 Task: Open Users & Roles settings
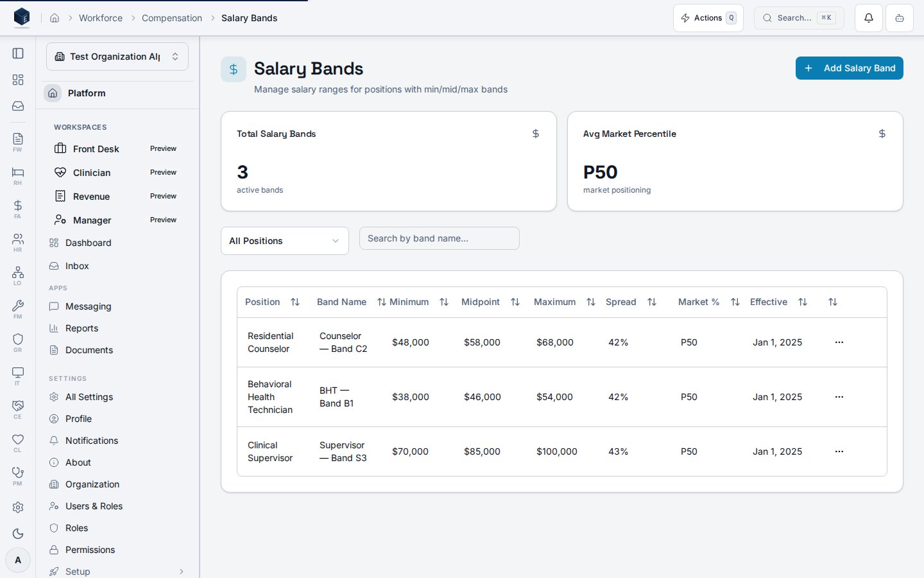click(x=117, y=506)
